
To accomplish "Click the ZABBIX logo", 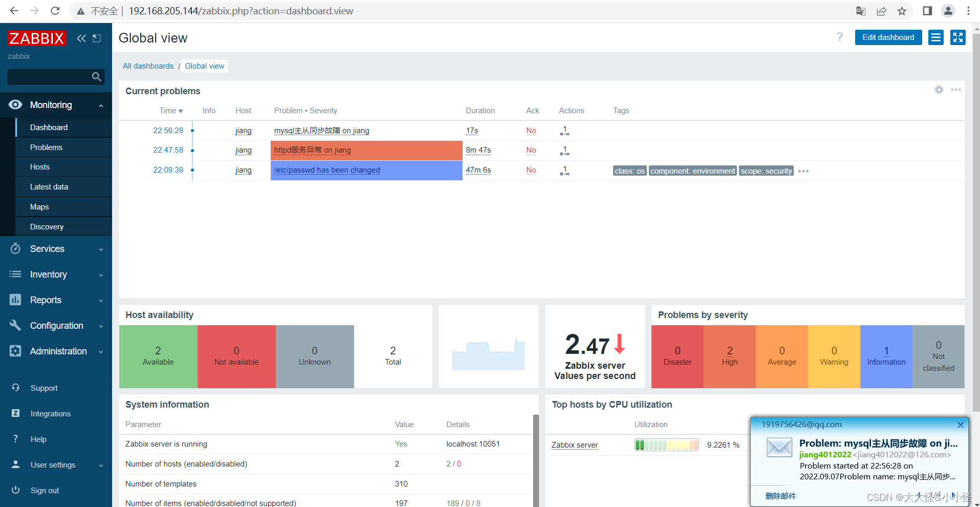I will point(37,38).
